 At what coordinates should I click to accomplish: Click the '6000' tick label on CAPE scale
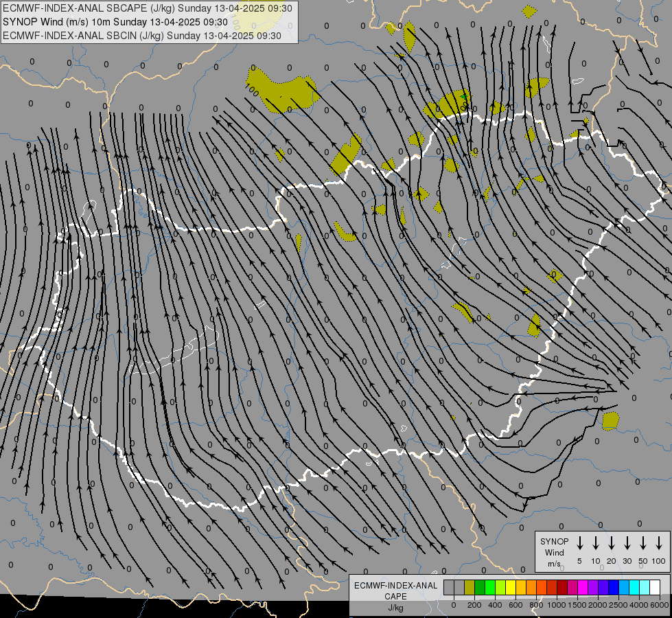660,605
